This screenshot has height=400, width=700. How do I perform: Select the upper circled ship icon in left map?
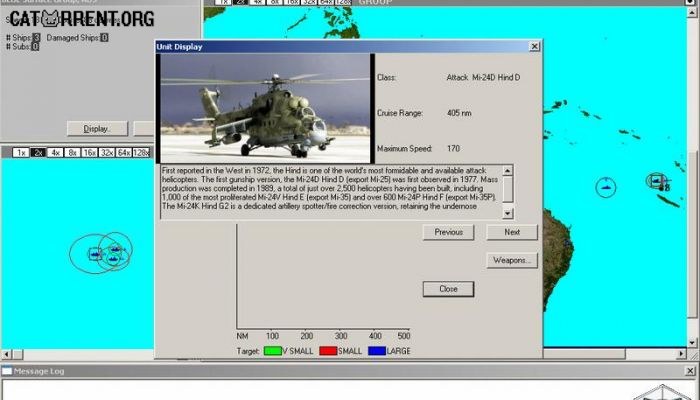click(x=116, y=249)
